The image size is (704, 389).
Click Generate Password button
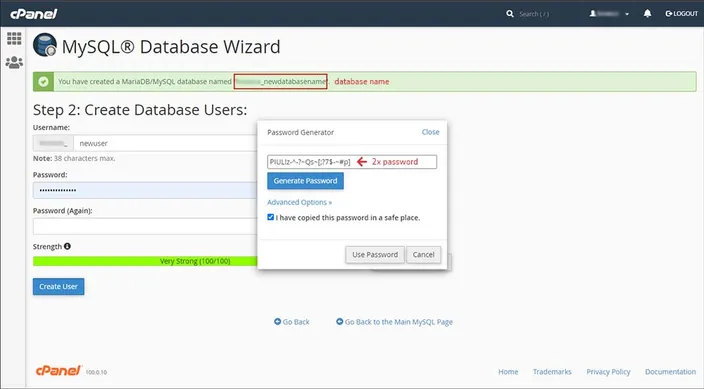(305, 181)
